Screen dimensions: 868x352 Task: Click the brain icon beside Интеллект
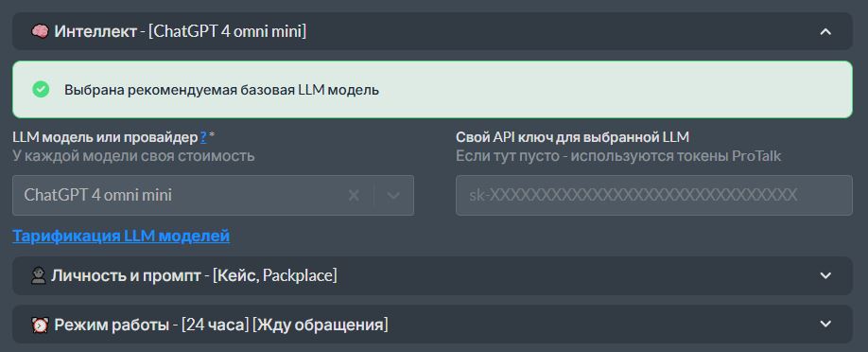click(x=40, y=31)
